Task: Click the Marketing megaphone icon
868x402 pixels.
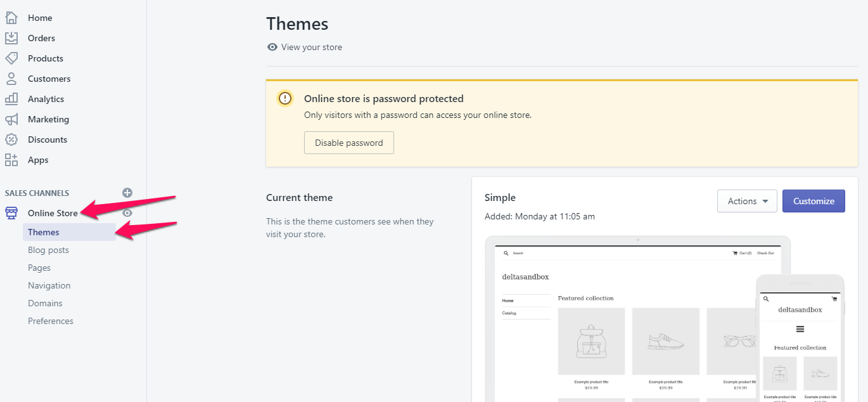Action: pyautogui.click(x=11, y=119)
